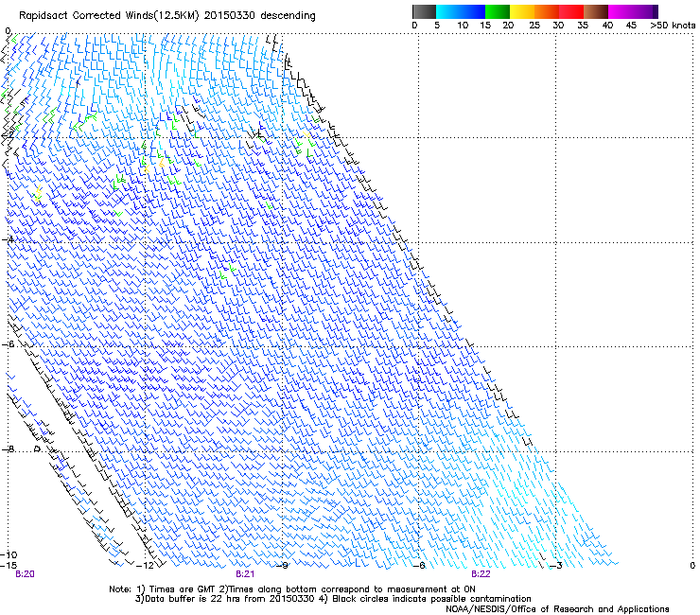The image size is (700, 615).
Task: Click the -15 longitude axis label
Action: point(9,566)
